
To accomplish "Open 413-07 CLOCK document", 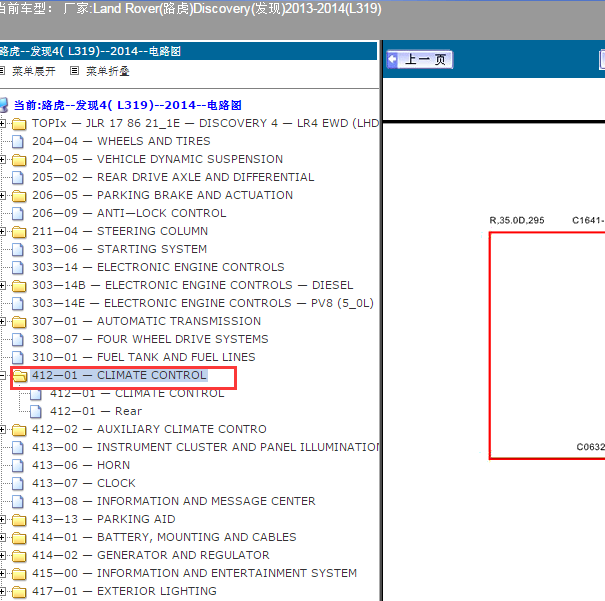I will pyautogui.click(x=84, y=483).
